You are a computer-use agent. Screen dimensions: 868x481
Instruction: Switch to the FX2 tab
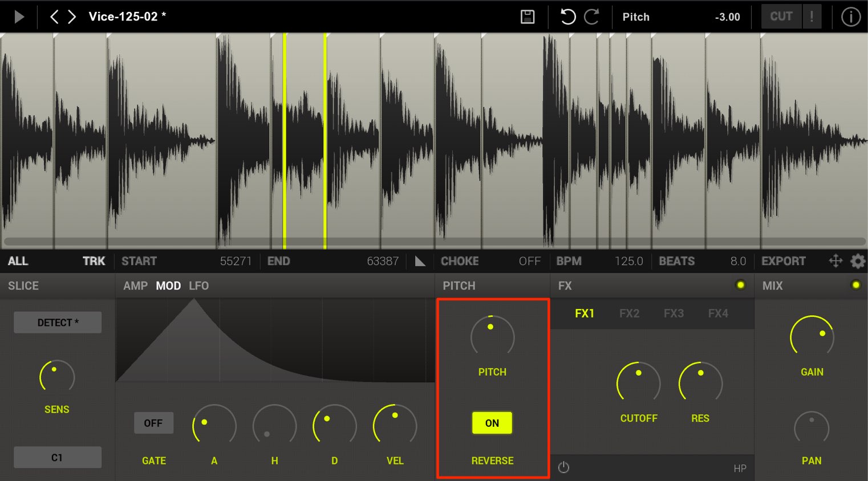(629, 313)
